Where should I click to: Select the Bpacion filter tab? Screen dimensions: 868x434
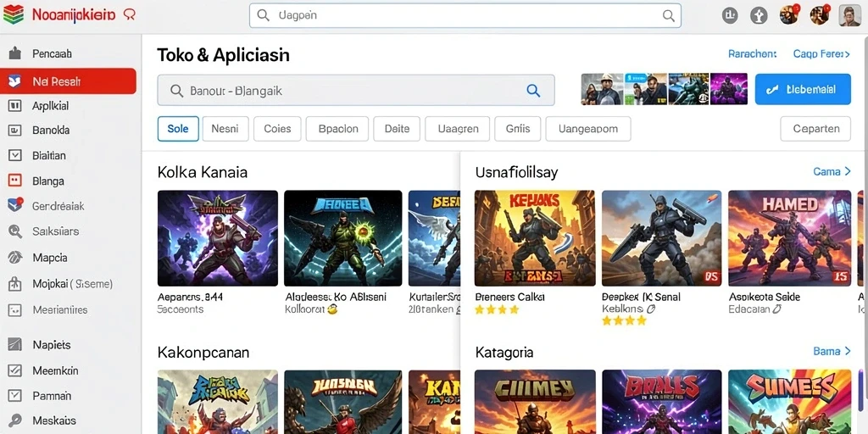pos(337,129)
